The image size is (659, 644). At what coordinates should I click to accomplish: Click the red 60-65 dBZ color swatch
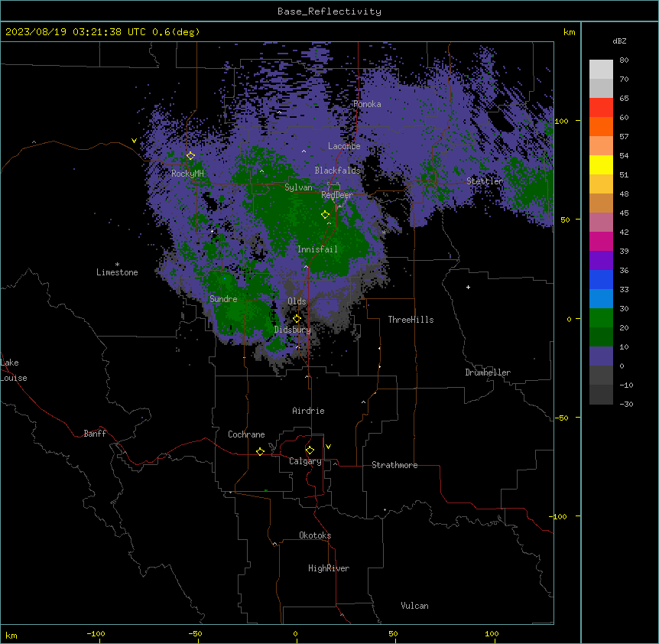pos(601,108)
